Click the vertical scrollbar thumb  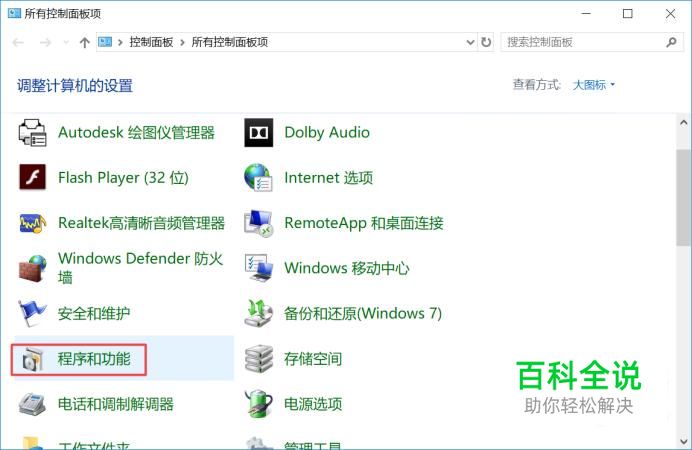tap(683, 197)
